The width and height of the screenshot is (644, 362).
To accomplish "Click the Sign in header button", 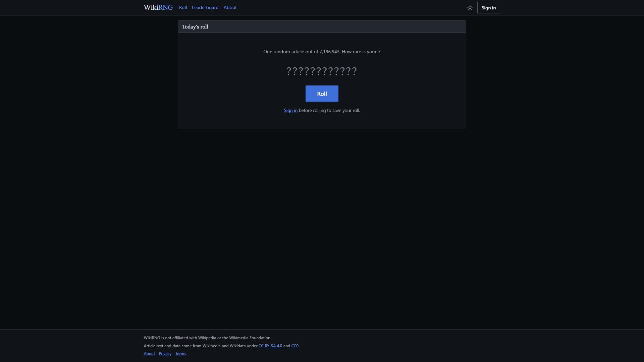I will 488,8.
